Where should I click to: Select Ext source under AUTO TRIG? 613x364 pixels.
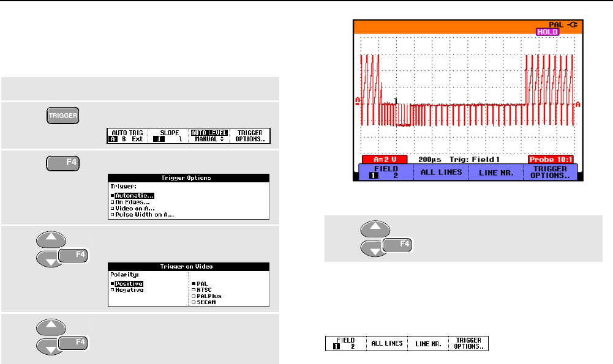(x=137, y=139)
